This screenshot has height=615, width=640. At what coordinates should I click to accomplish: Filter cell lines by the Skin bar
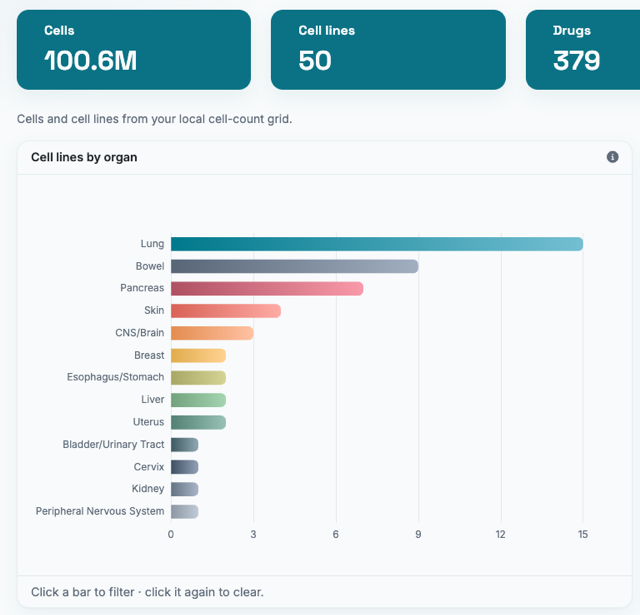coord(226,311)
